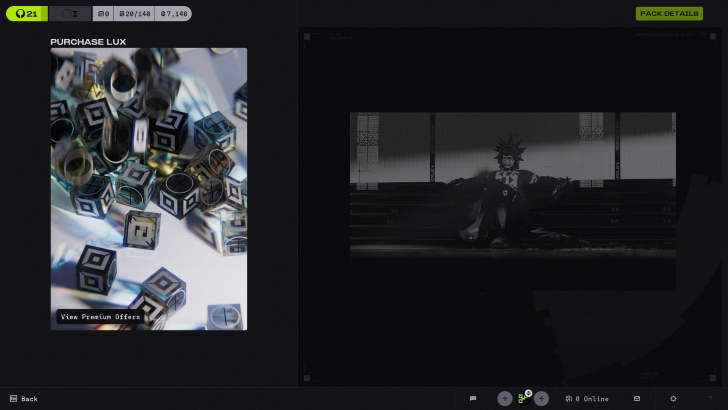Click View Premium Offers
Screen dimensions: 728x410
tap(100, 316)
